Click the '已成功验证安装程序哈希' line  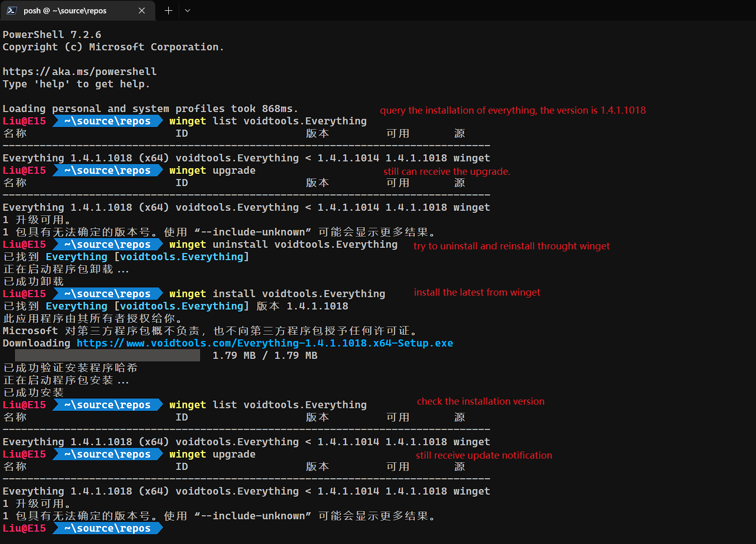(x=71, y=368)
